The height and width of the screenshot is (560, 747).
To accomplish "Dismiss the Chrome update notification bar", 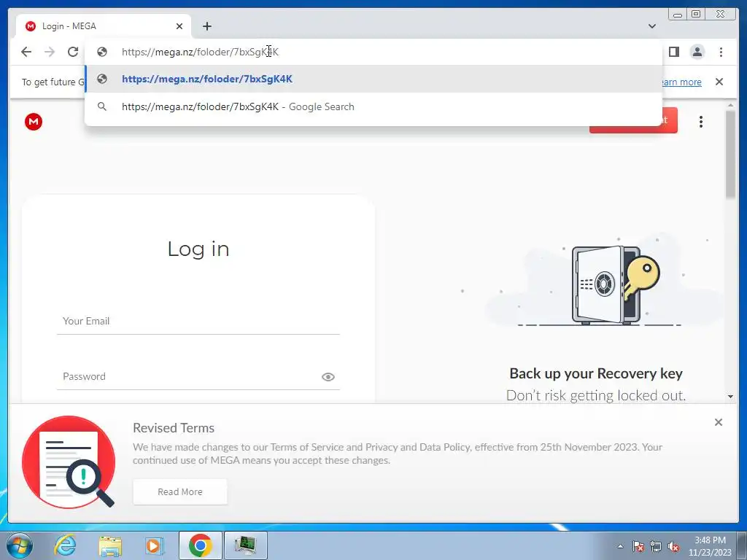I will coord(719,82).
